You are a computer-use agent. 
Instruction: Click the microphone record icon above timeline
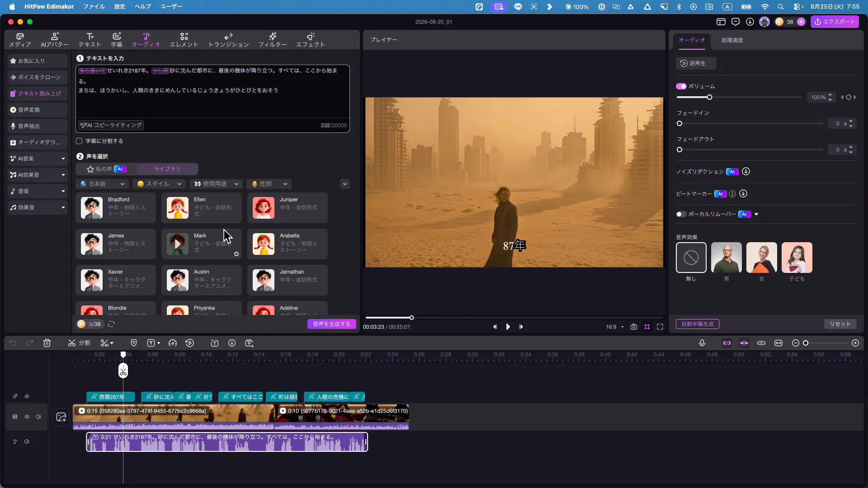point(702,343)
